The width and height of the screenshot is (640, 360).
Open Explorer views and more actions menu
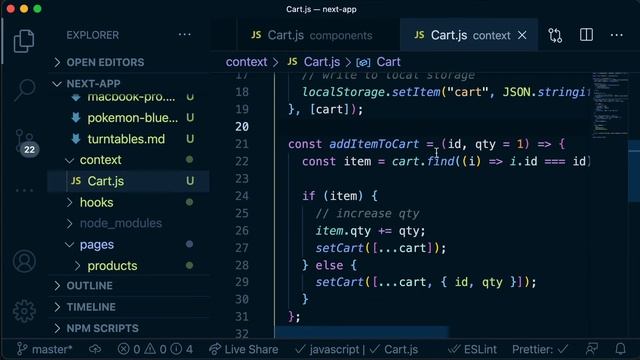point(184,35)
